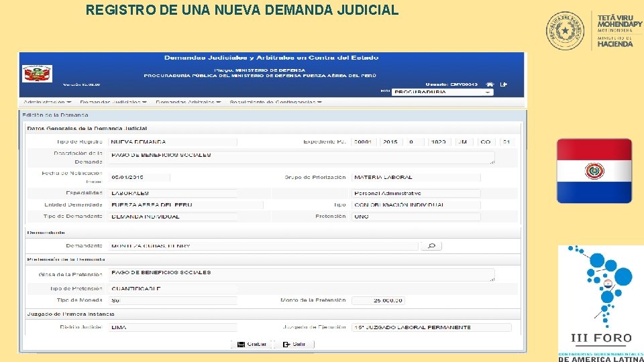
Task: Click the Juzgado de Ejecución field
Action: [x=431, y=328]
